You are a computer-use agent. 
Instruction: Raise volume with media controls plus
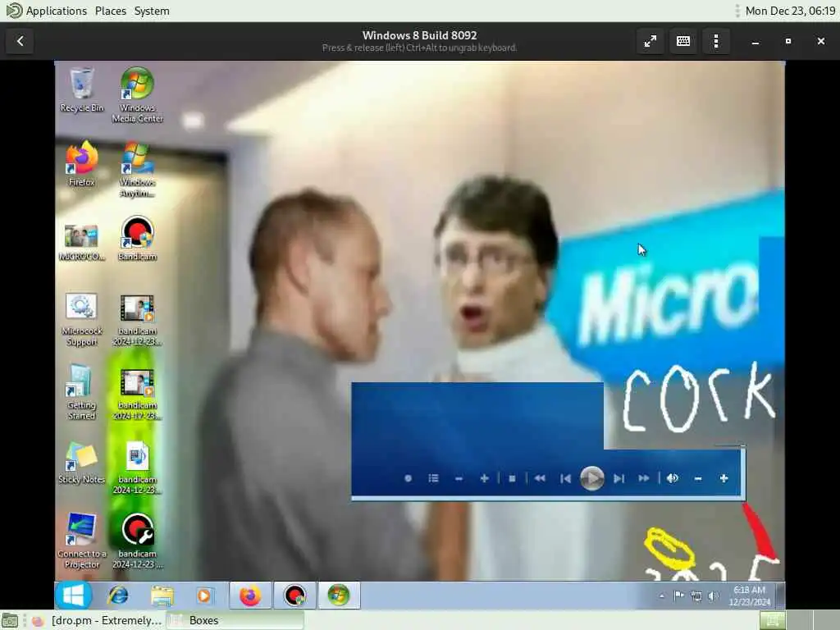point(724,478)
